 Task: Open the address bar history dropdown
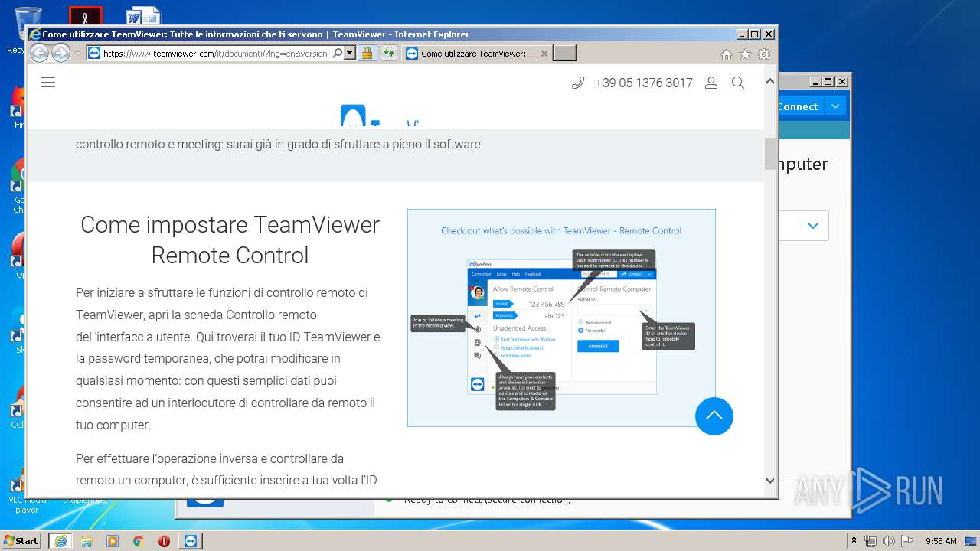350,54
